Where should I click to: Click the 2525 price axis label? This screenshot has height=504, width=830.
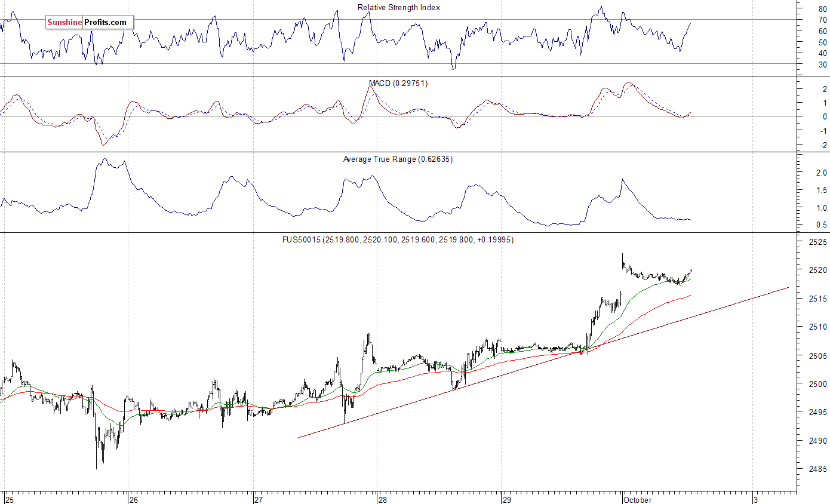[818, 242]
